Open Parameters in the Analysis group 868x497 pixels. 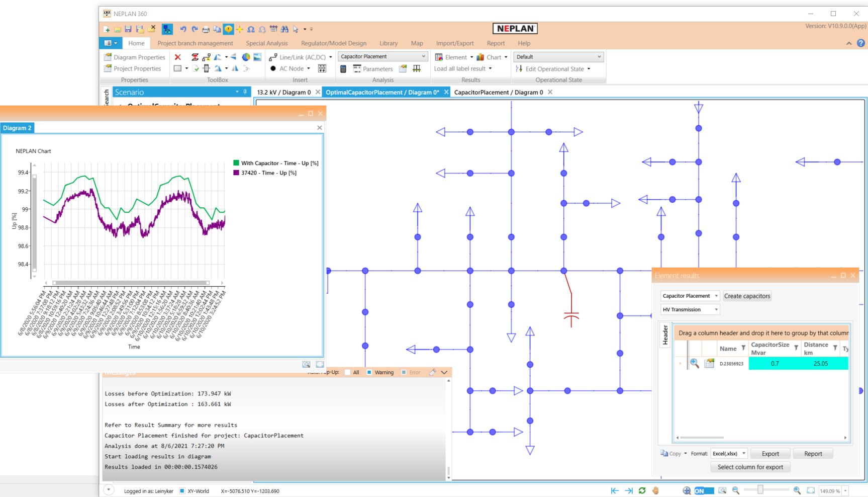[373, 69]
